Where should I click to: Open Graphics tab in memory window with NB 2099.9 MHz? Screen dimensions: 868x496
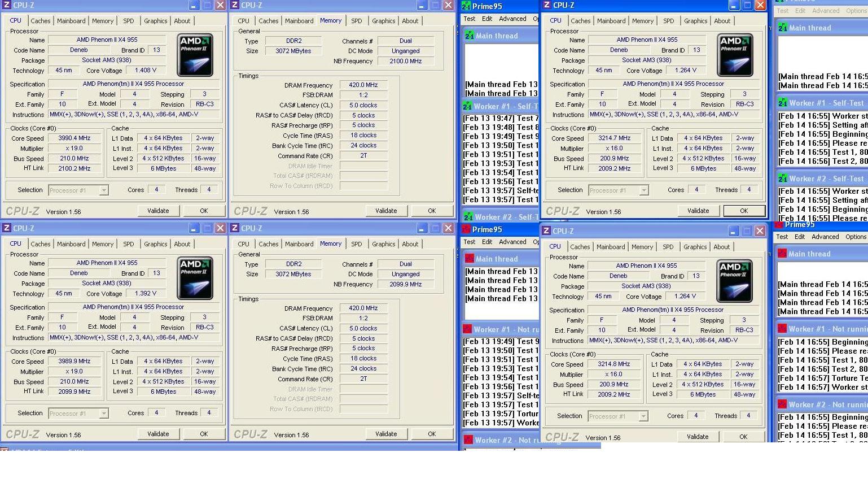[x=384, y=244]
